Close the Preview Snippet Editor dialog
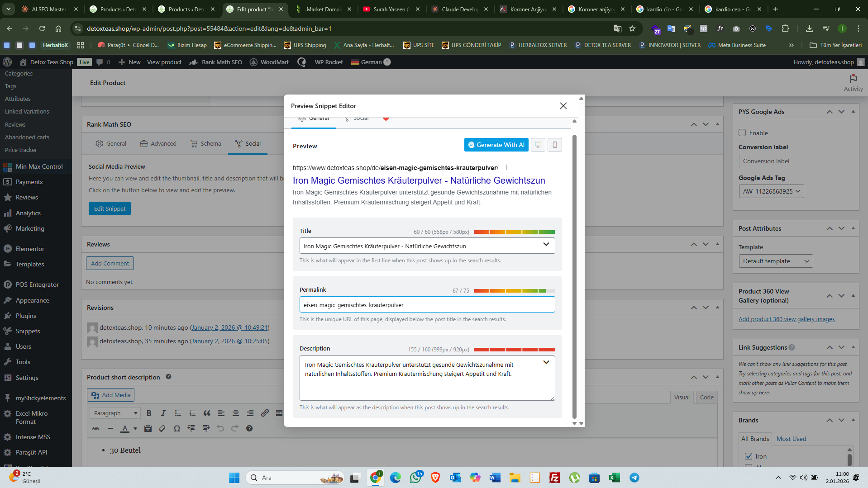The width and height of the screenshot is (868, 488). (563, 106)
